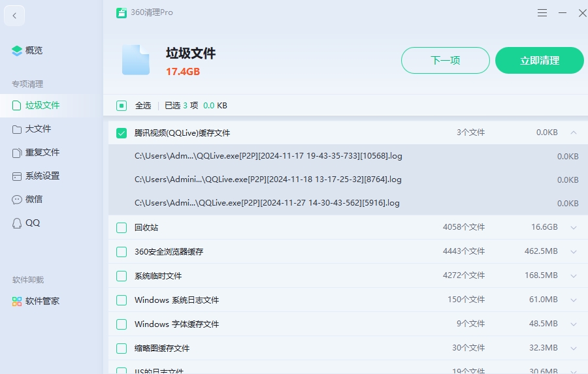Check the Windows 字体缓存文件 checkbox

(122, 324)
